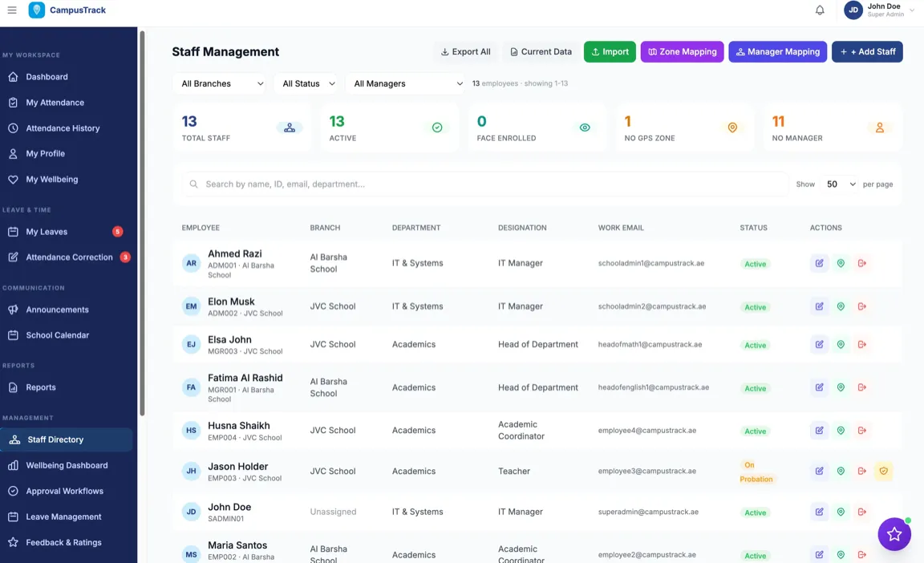924x563 pixels.
Task: Focus the staff search field
Action: coord(484,184)
